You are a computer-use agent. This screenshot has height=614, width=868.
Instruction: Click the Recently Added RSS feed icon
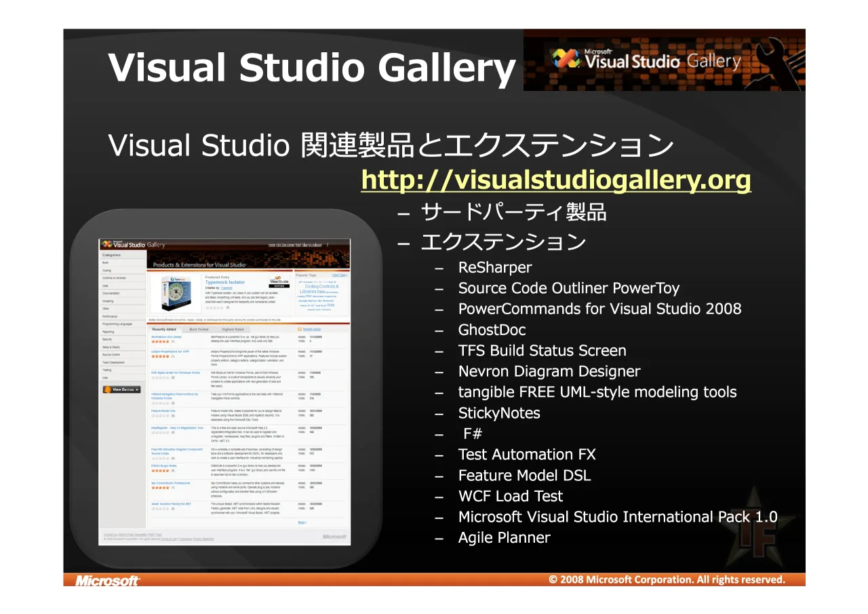pos(300,329)
